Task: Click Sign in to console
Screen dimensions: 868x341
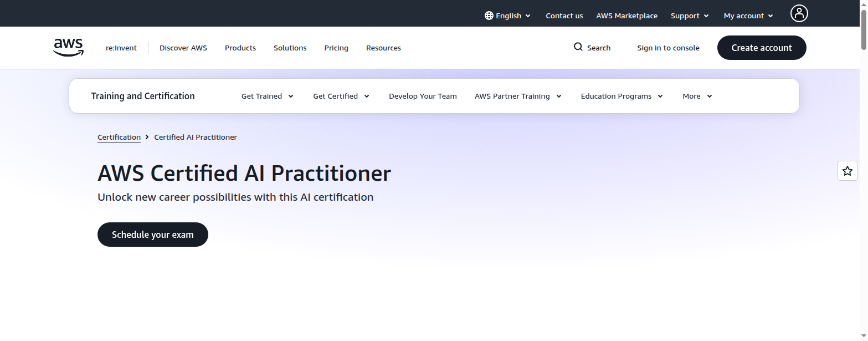Action: point(668,48)
